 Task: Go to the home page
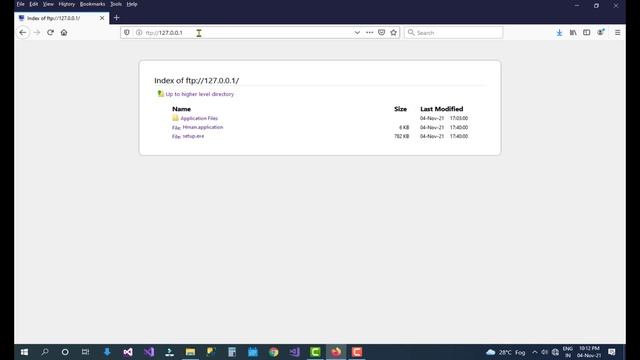(x=64, y=33)
